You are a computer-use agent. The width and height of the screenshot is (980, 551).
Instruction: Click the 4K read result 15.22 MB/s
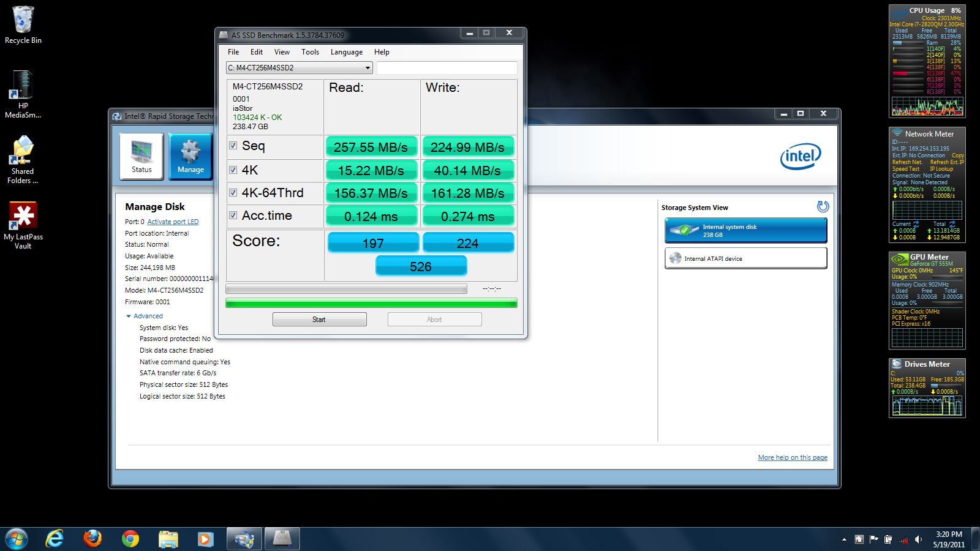371,170
